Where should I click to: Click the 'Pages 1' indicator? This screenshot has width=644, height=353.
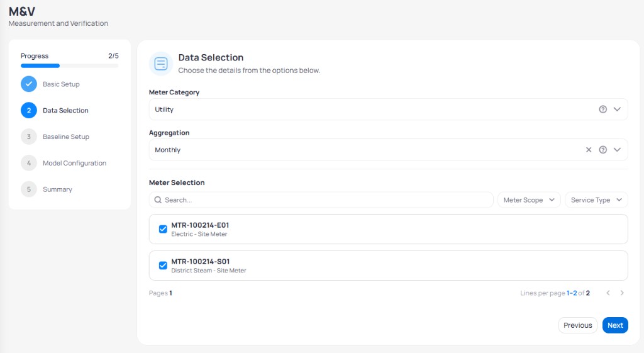[160, 293]
